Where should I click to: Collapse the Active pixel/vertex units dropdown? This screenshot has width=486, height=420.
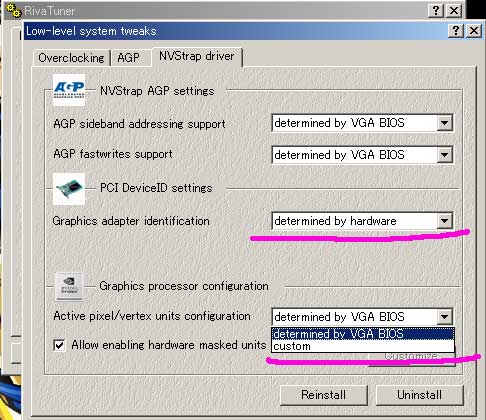(445, 317)
